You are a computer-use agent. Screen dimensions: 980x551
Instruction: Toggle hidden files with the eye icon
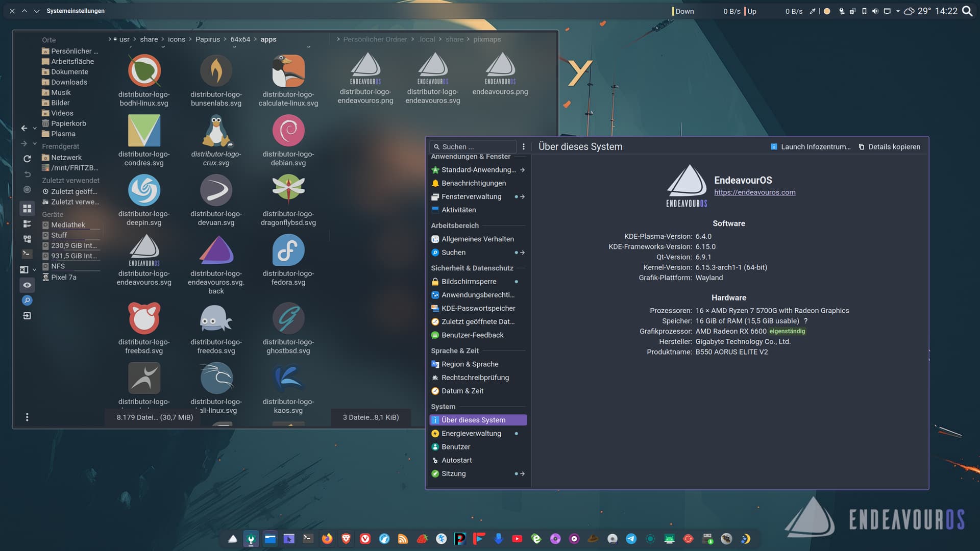click(27, 285)
